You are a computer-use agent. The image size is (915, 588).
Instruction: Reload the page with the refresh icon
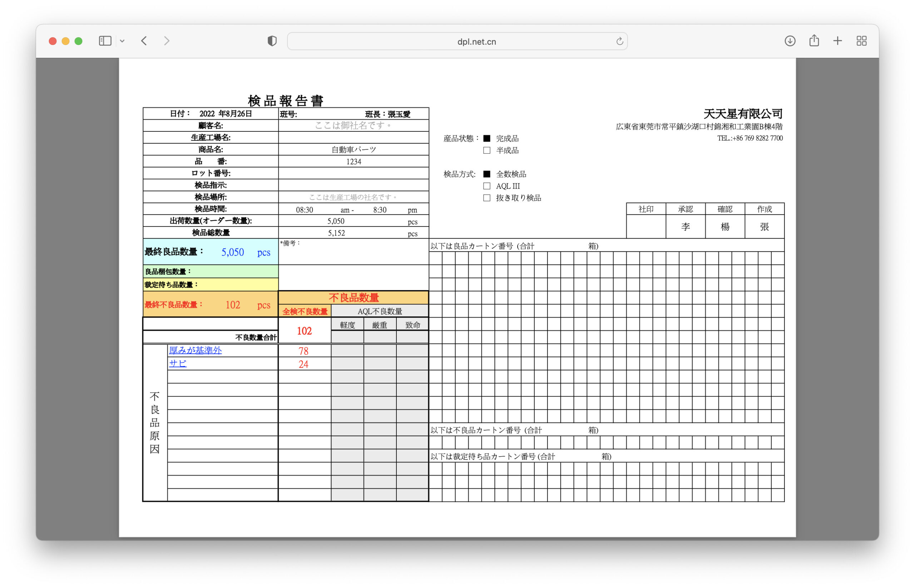(619, 41)
